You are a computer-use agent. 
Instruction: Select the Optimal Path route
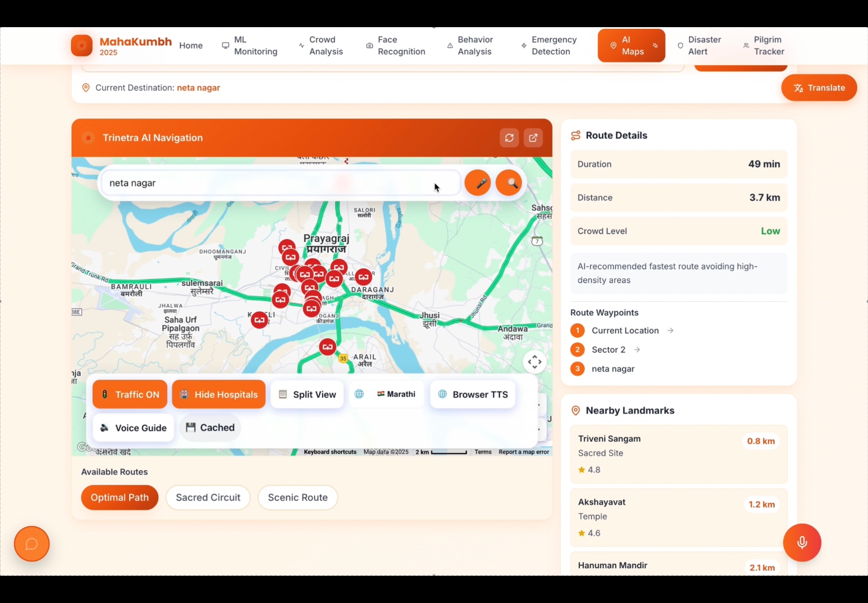[120, 497]
